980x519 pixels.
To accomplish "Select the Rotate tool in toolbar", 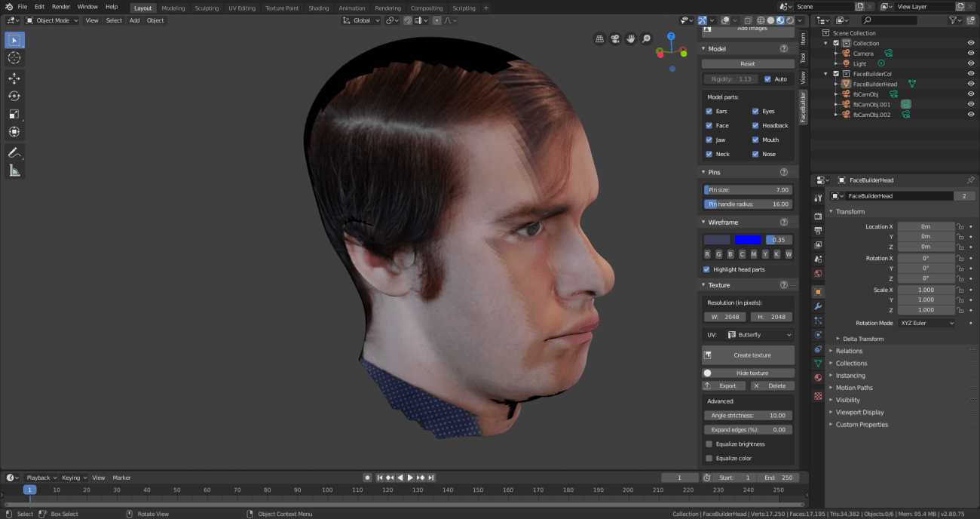I will [14, 97].
